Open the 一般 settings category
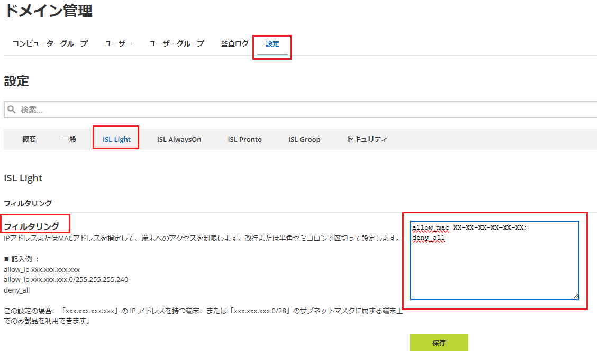This screenshot has width=601, height=364. click(x=69, y=140)
